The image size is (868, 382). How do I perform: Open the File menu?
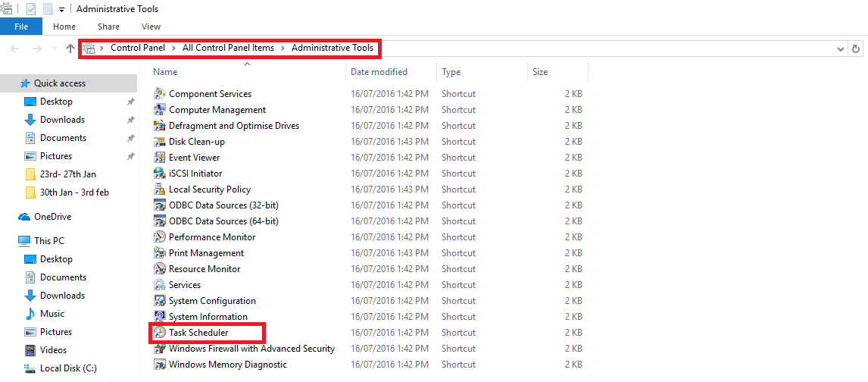tap(21, 26)
